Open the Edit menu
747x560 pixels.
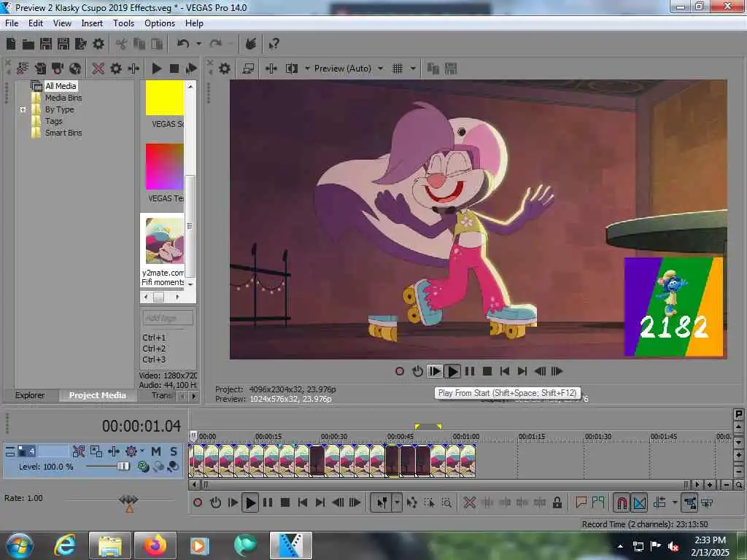coord(35,23)
